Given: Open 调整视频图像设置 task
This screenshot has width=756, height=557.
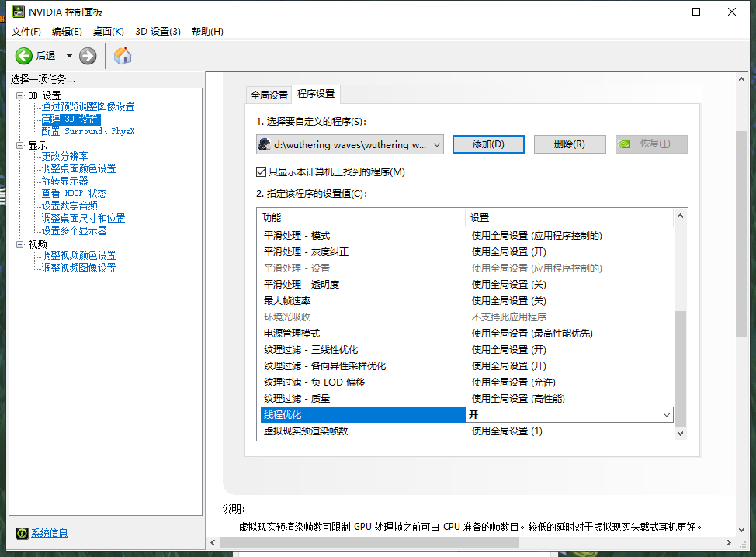Looking at the screenshot, I should [78, 268].
